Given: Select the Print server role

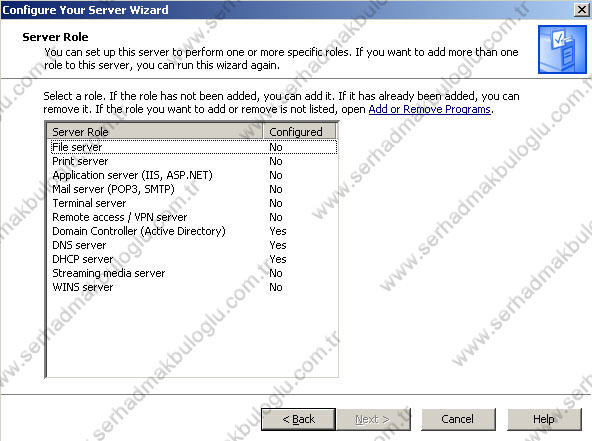Looking at the screenshot, I should click(x=194, y=161).
